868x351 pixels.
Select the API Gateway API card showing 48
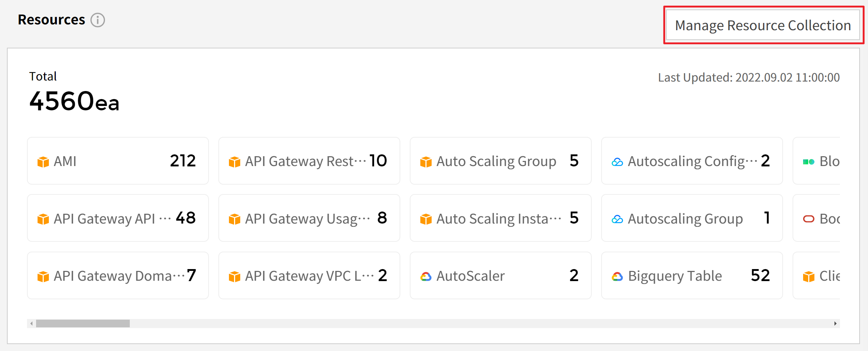118,218
